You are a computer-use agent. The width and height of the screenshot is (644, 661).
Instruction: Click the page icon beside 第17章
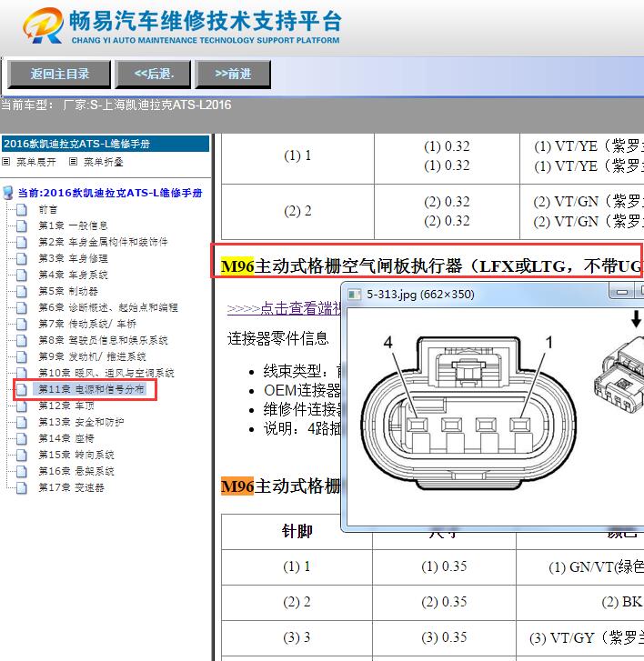click(x=22, y=487)
